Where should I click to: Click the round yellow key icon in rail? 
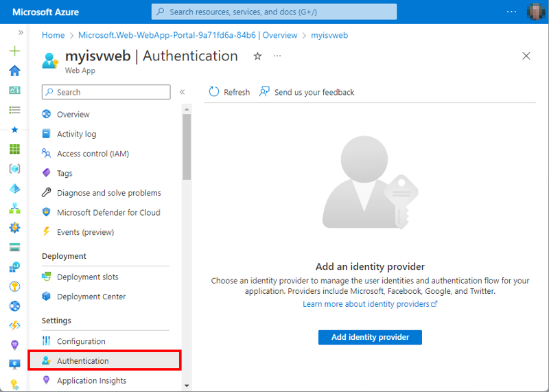pyautogui.click(x=14, y=286)
